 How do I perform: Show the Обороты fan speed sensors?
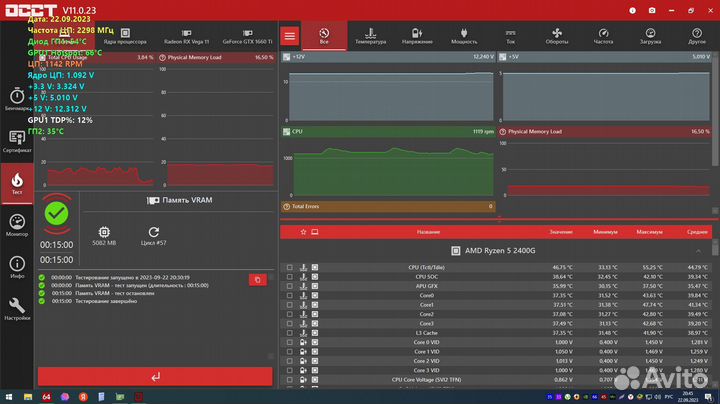pyautogui.click(x=557, y=36)
